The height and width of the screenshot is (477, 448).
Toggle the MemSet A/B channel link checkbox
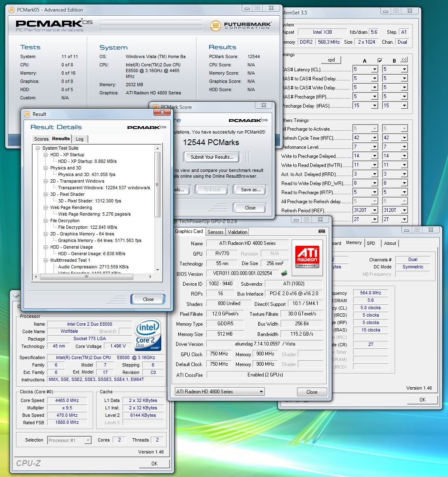coord(380,60)
